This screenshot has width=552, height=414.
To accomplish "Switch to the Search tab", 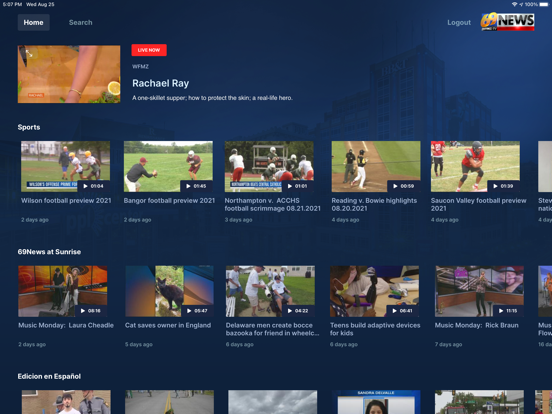I will [81, 23].
